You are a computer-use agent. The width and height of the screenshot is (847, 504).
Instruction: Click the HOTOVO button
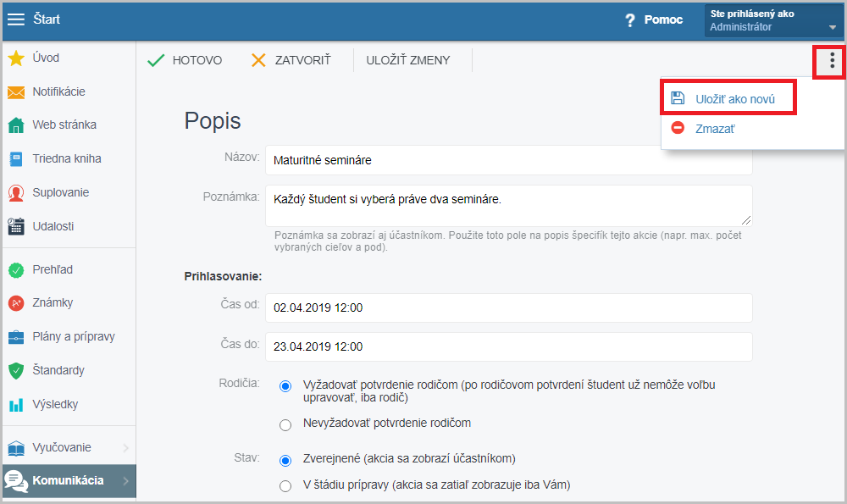coord(185,60)
